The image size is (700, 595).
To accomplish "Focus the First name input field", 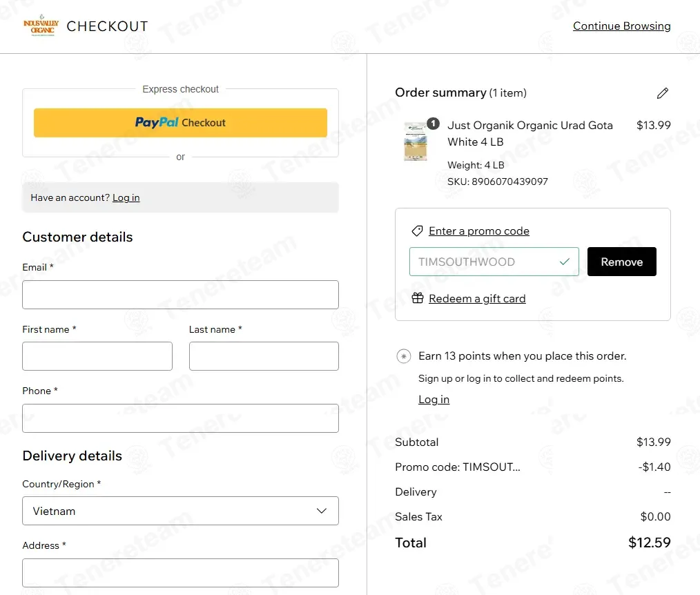I will point(97,356).
